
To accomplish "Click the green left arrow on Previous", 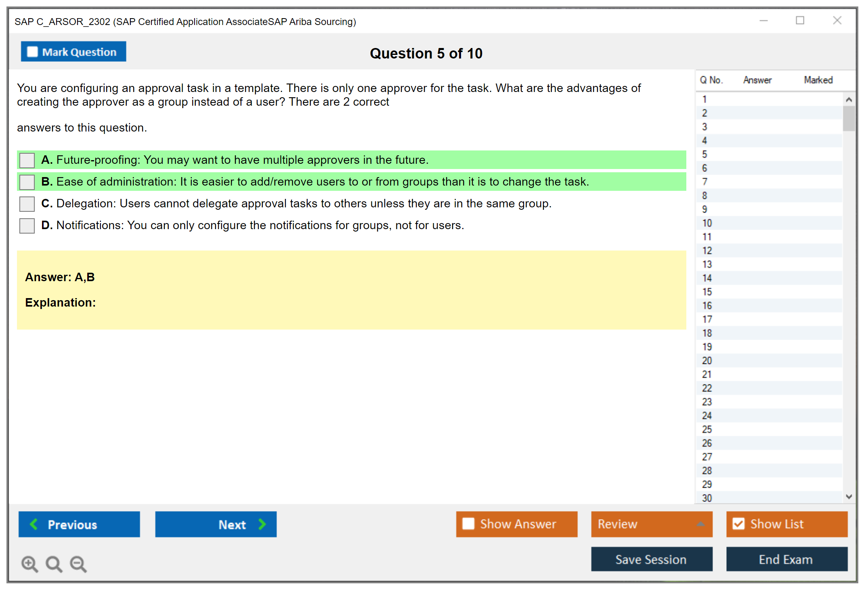I will tap(34, 524).
